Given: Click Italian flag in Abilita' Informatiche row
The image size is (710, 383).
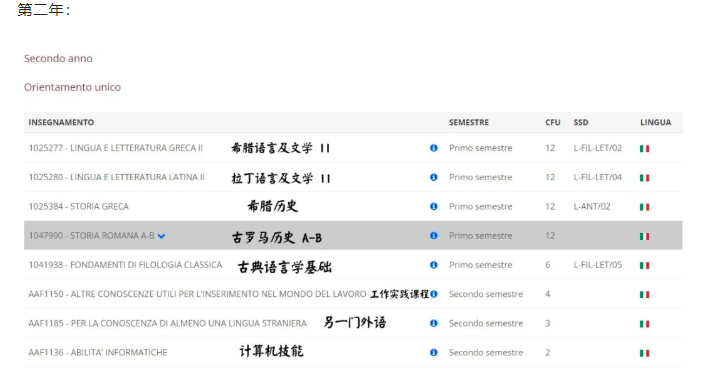Looking at the screenshot, I should 644,353.
